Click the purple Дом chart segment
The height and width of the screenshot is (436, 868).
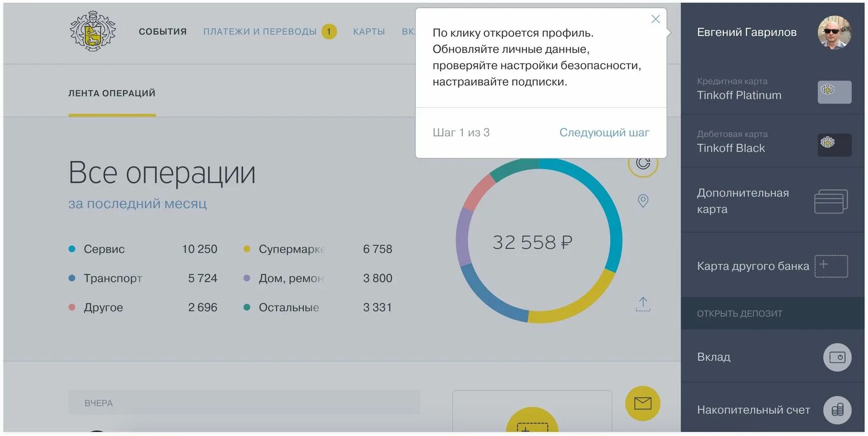click(x=462, y=238)
